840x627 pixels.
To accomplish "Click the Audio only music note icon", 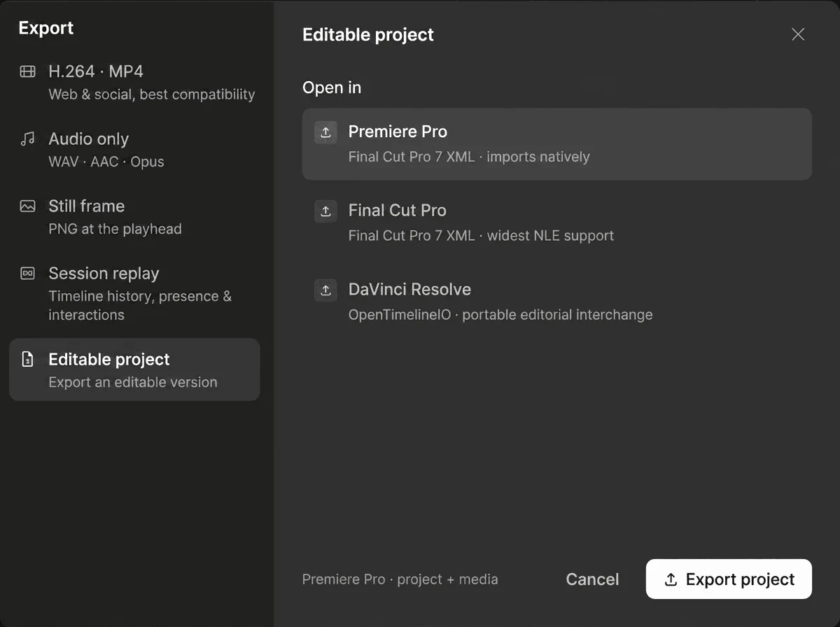I will (27, 139).
